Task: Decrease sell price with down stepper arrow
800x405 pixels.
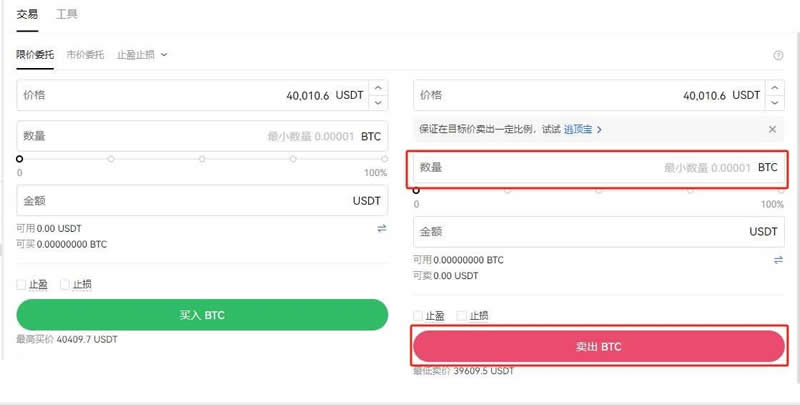Action: [775, 102]
